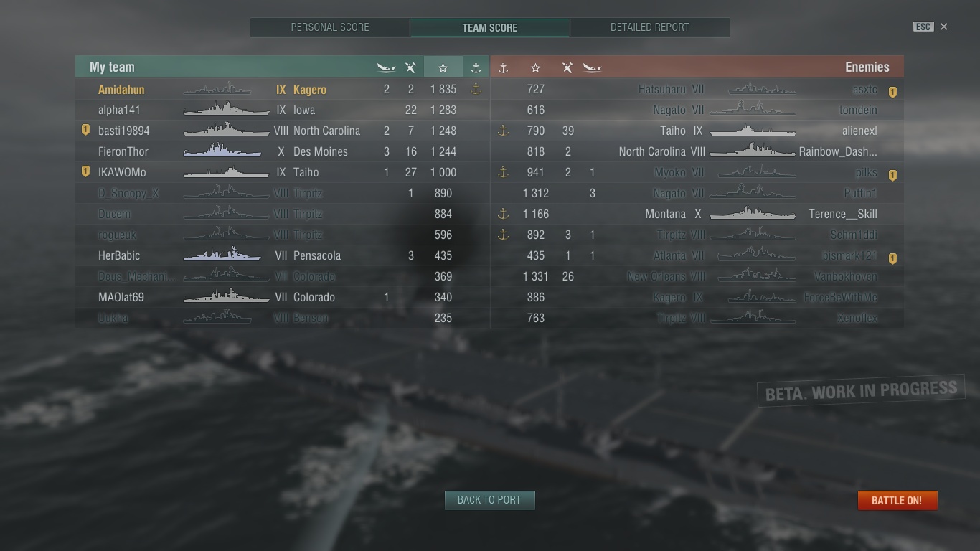Sort enemies by aircraft shot down icon

(567, 67)
